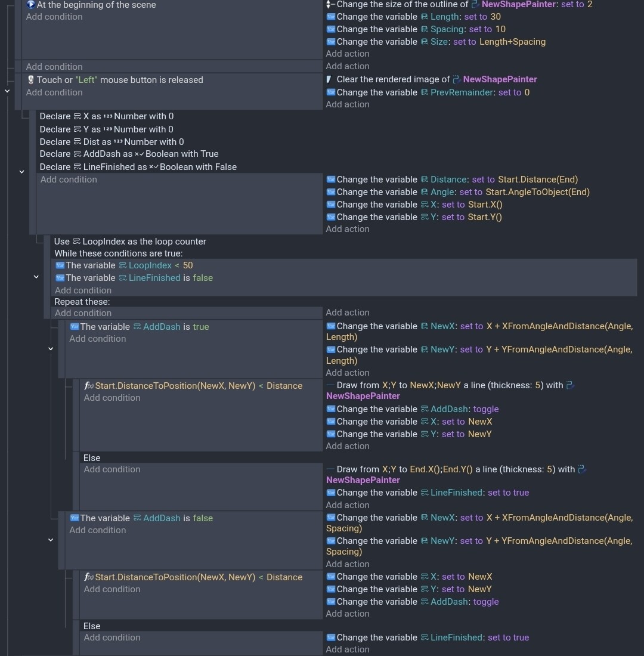Click the mouse icon of the "Left" button released condition
Viewport: 644px width, 656px height.
(x=31, y=80)
